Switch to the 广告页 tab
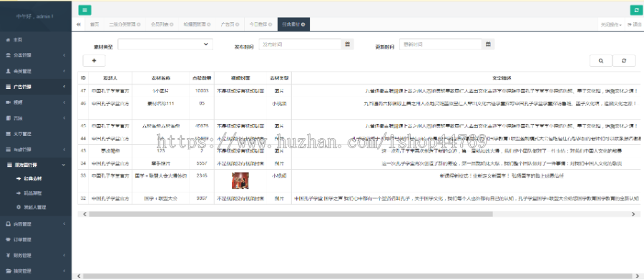The width and height of the screenshot is (644, 280). (228, 24)
